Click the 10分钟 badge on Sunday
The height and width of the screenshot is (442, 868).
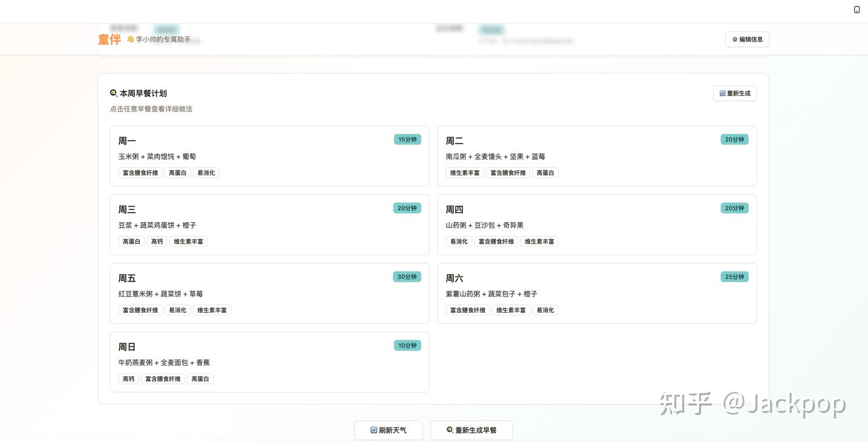coord(407,346)
